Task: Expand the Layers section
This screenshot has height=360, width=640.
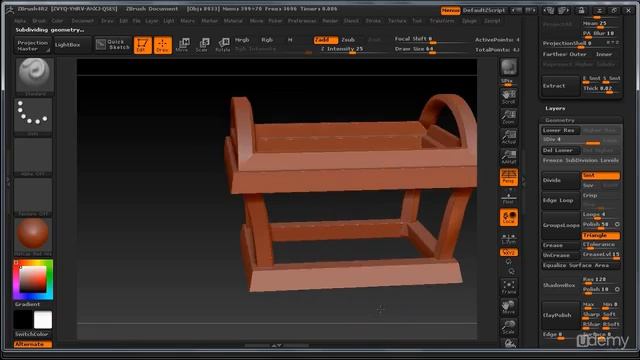Action: tap(555, 108)
